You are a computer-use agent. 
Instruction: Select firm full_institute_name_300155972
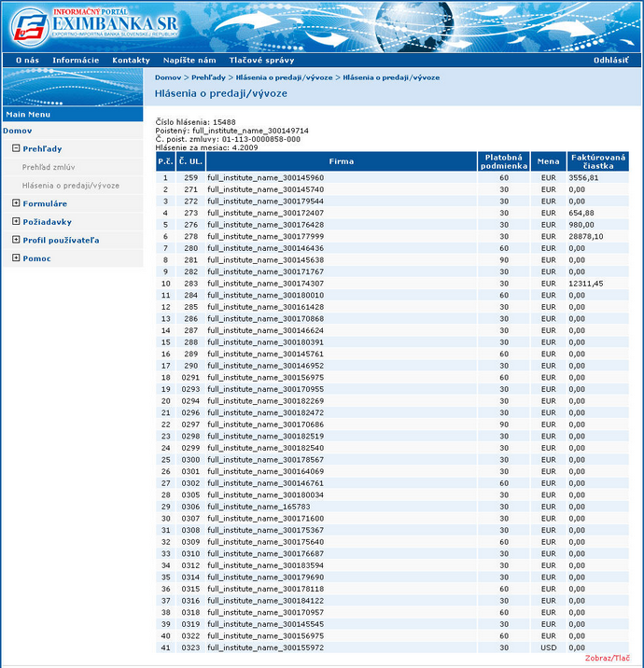coord(265,648)
